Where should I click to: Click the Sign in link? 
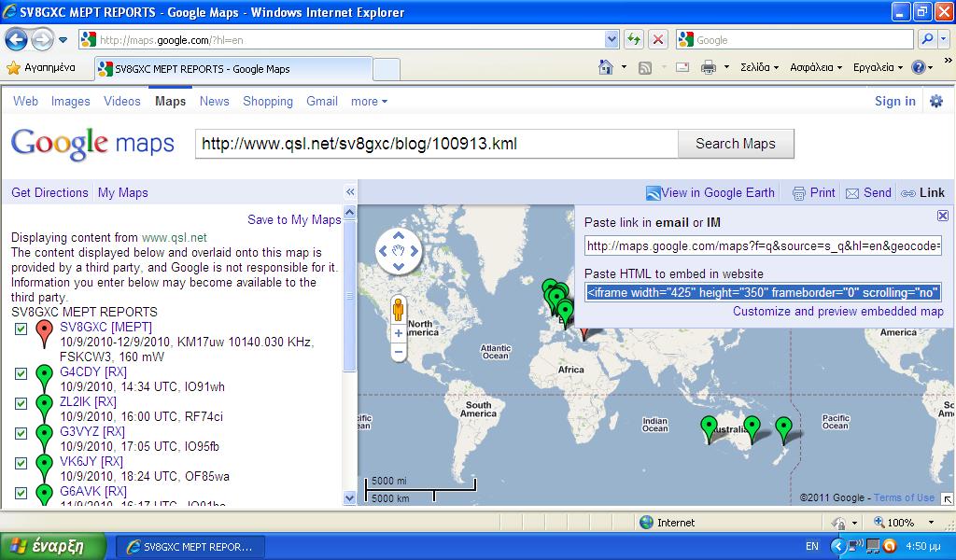pyautogui.click(x=895, y=101)
